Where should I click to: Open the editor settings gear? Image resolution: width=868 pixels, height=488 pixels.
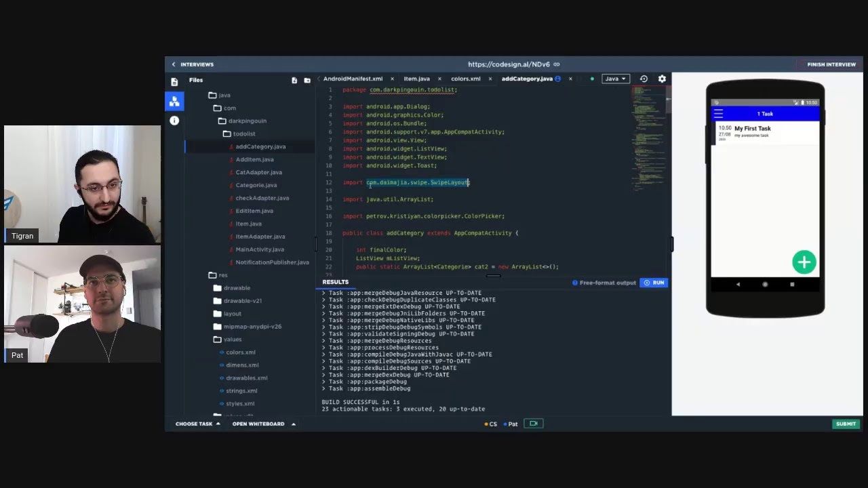click(662, 79)
